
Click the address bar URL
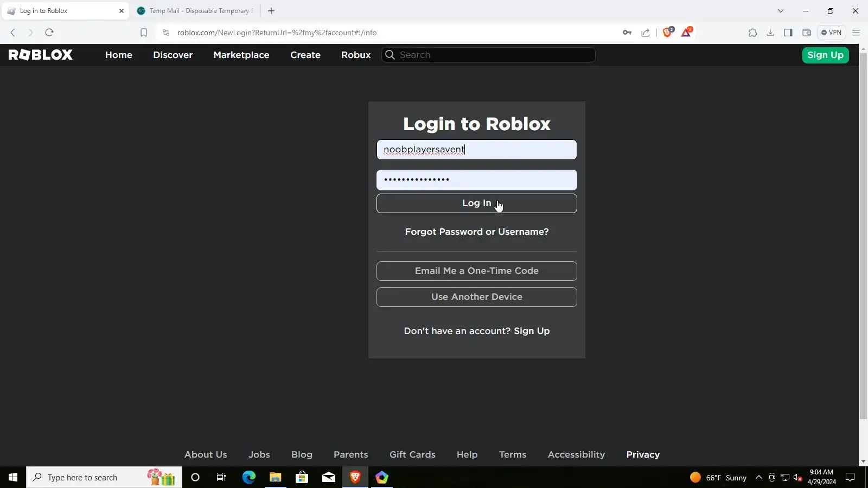coord(277,33)
